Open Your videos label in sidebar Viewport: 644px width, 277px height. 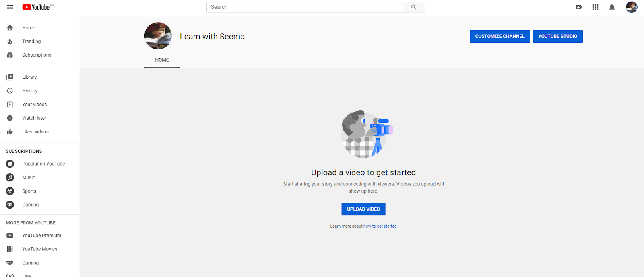pos(35,105)
